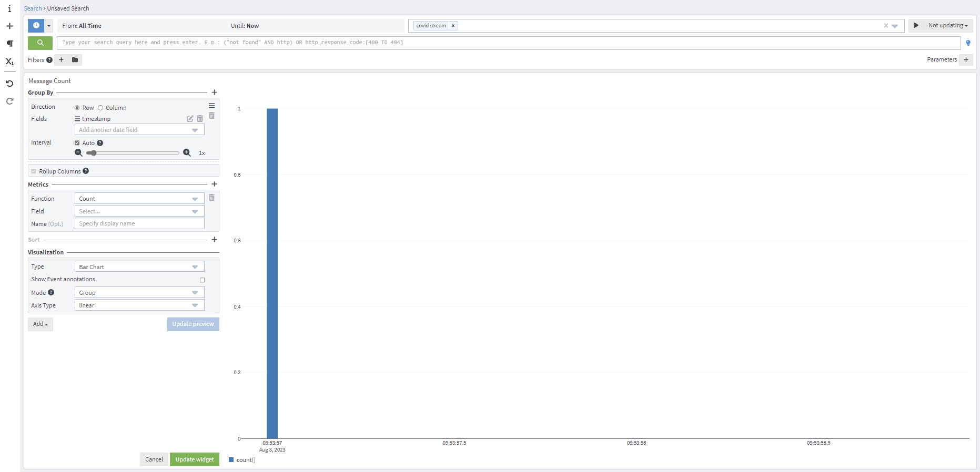Click the green search magnifier button

tap(40, 43)
